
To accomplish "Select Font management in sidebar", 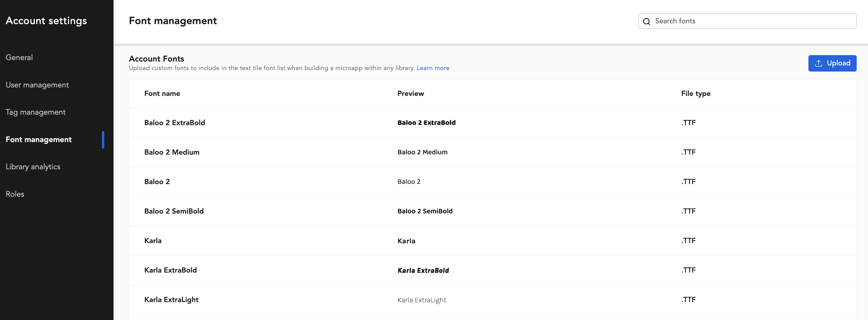I will point(39,140).
